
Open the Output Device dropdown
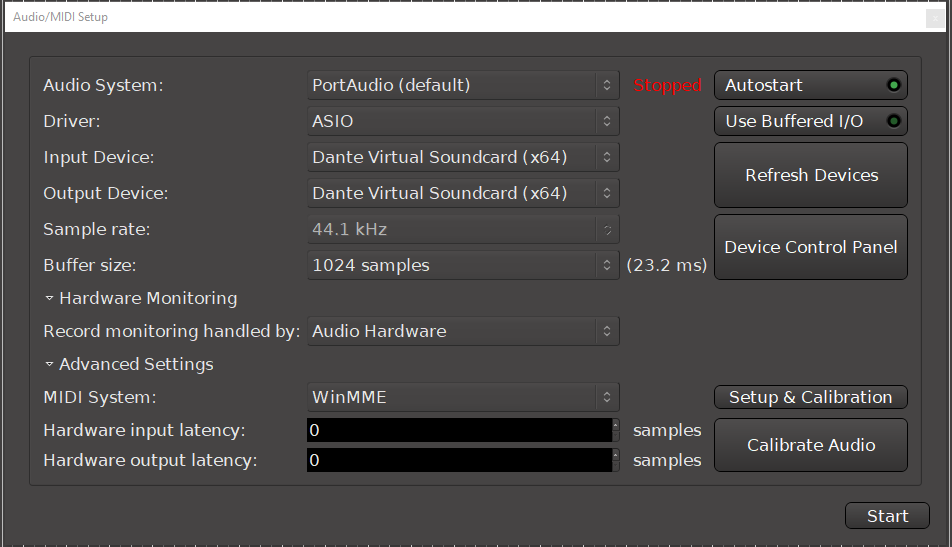463,194
